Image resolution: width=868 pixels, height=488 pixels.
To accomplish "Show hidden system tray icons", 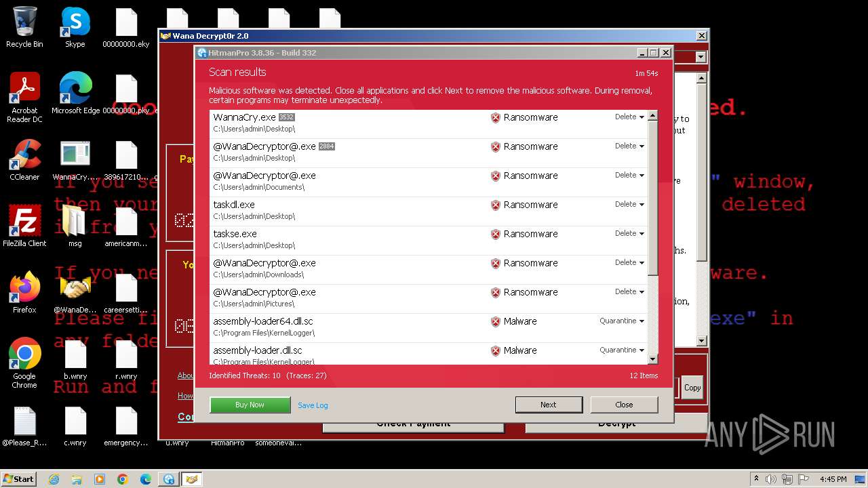I will 756,479.
